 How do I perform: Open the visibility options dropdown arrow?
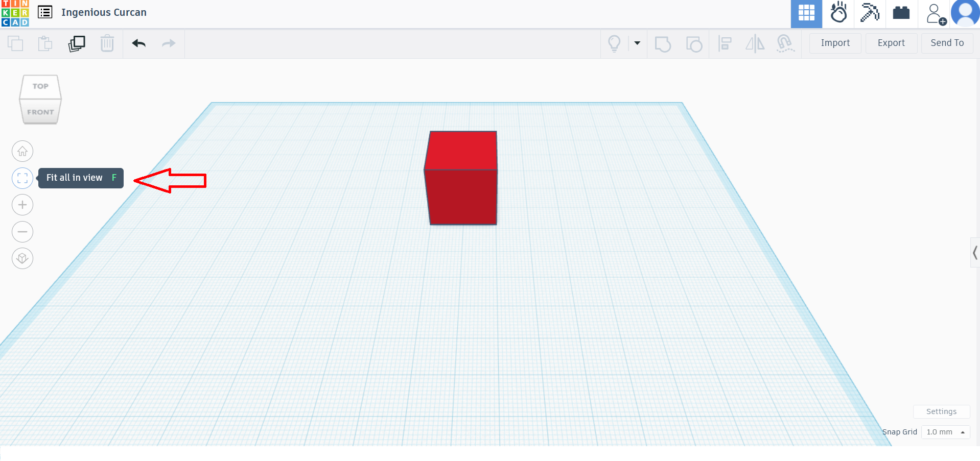(x=637, y=43)
